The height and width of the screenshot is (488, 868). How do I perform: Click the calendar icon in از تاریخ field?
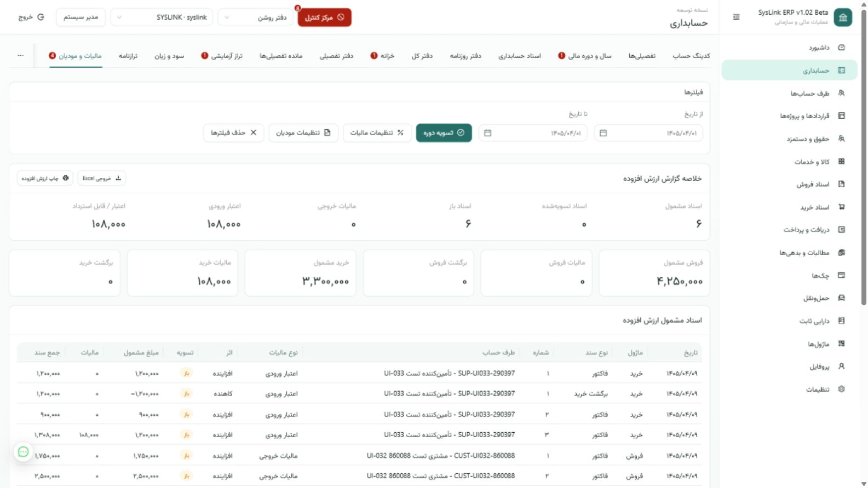(x=603, y=133)
